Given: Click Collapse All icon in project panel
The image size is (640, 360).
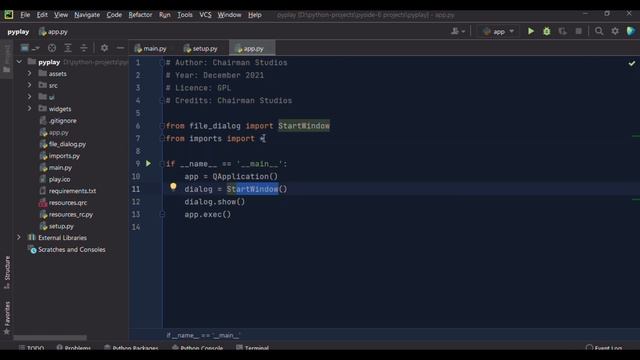Looking at the screenshot, I should pos(84,48).
